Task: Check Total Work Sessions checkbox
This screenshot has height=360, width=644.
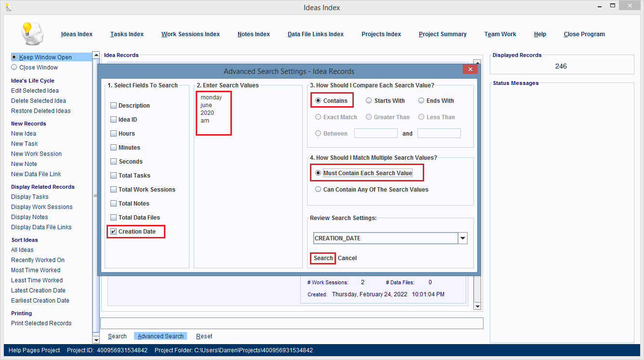Action: click(x=114, y=190)
